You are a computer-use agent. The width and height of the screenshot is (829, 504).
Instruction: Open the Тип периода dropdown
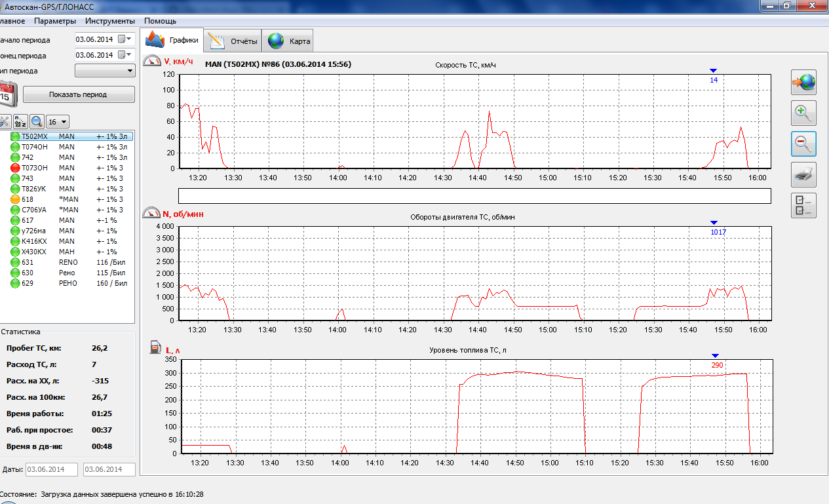(130, 71)
